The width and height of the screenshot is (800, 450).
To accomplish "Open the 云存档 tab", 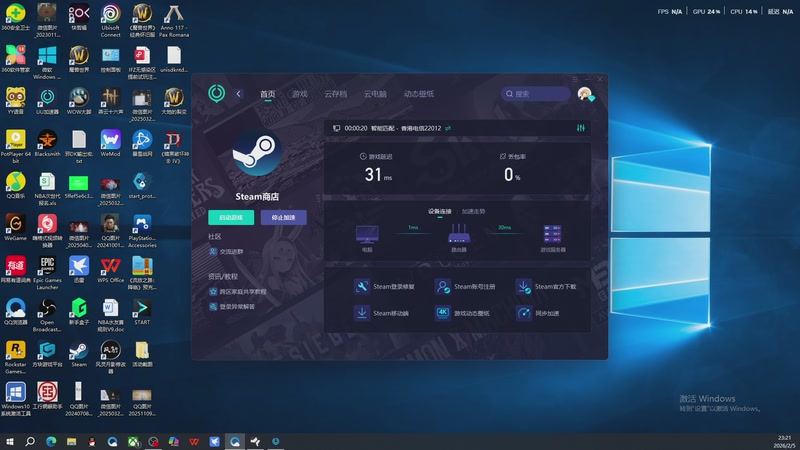I will pos(335,94).
